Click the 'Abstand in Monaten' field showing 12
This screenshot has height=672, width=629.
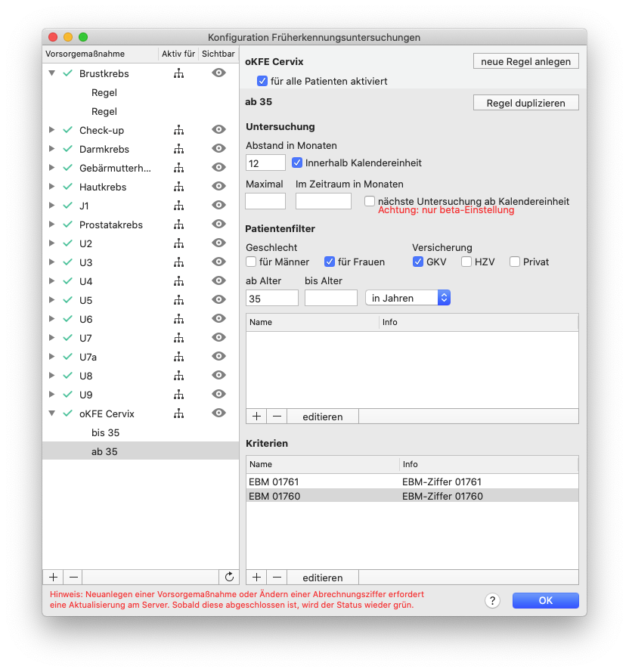(265, 163)
